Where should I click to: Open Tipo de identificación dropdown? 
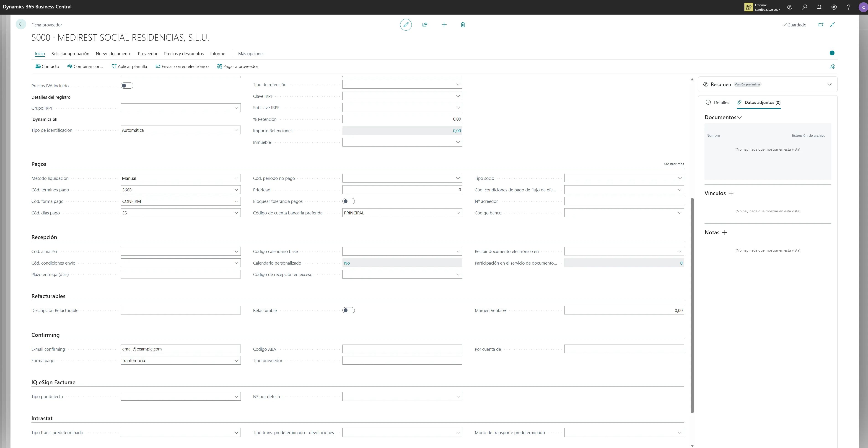point(236,130)
